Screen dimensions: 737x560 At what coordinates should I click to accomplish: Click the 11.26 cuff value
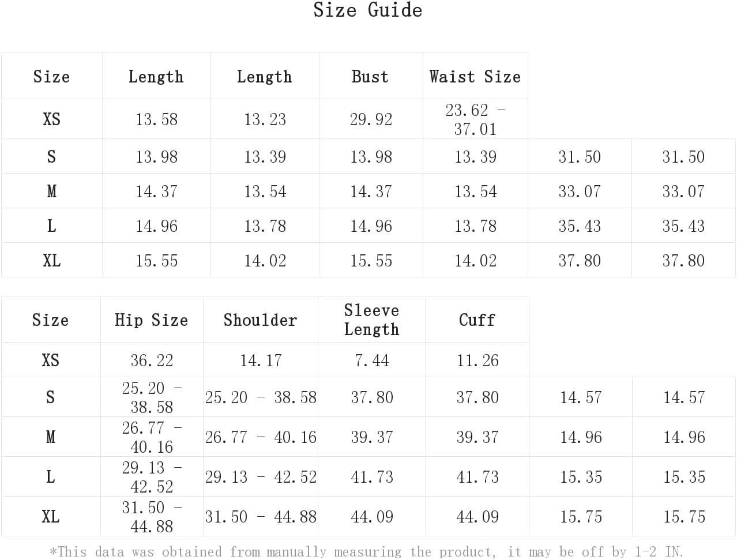pos(477,360)
